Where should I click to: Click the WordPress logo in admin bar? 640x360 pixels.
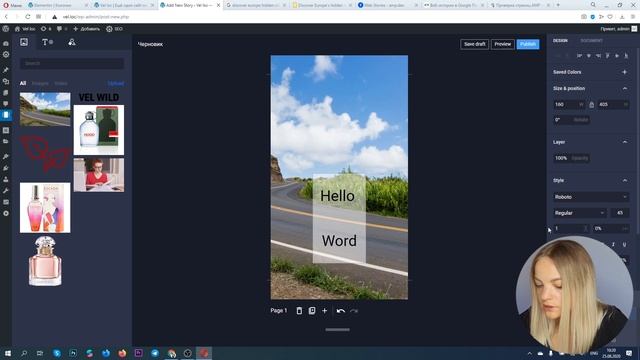click(6, 29)
